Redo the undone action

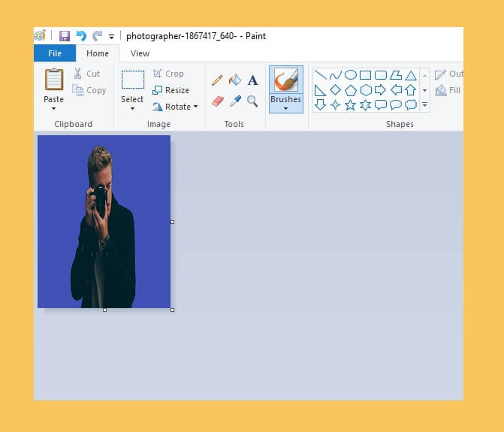point(97,35)
